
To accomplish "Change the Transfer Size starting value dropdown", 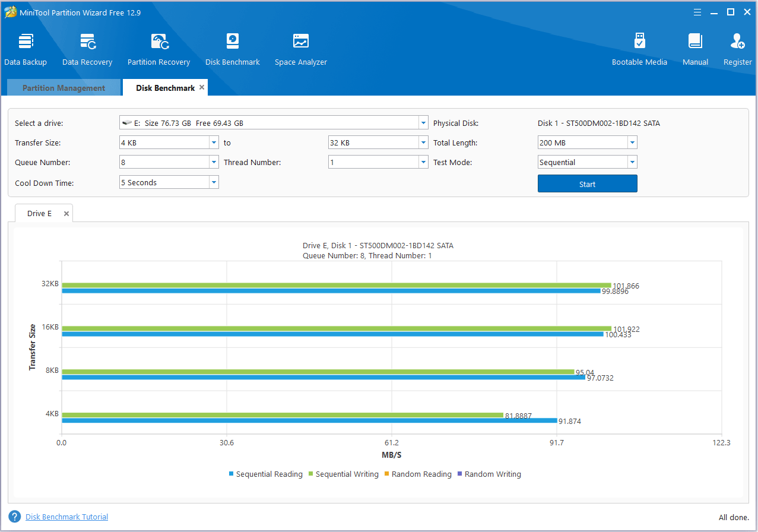I will 214,142.
